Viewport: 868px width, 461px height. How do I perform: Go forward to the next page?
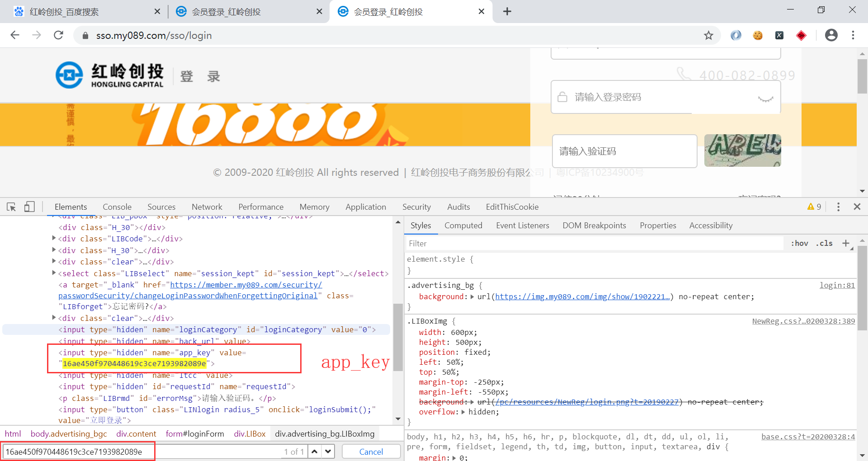coord(37,35)
